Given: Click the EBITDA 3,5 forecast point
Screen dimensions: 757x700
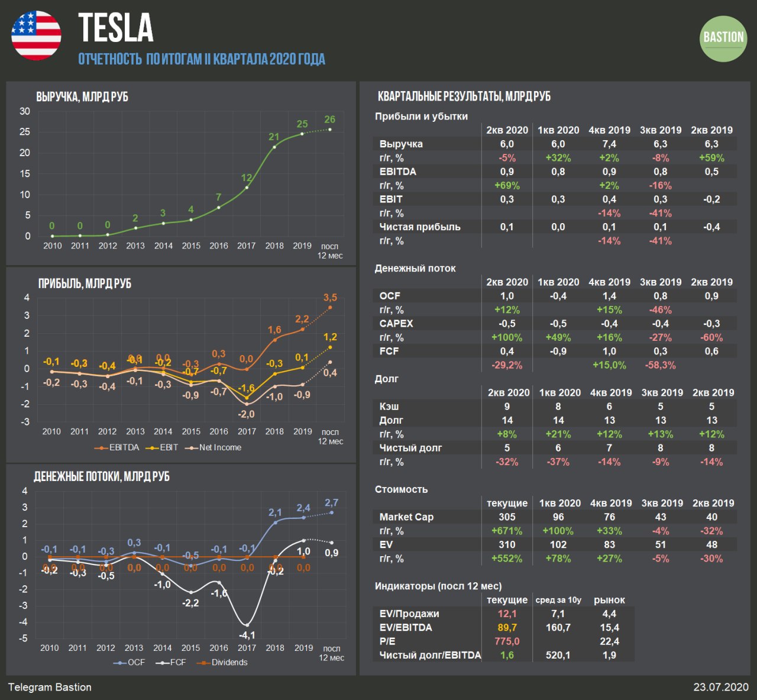Looking at the screenshot, I should pyautogui.click(x=330, y=307).
